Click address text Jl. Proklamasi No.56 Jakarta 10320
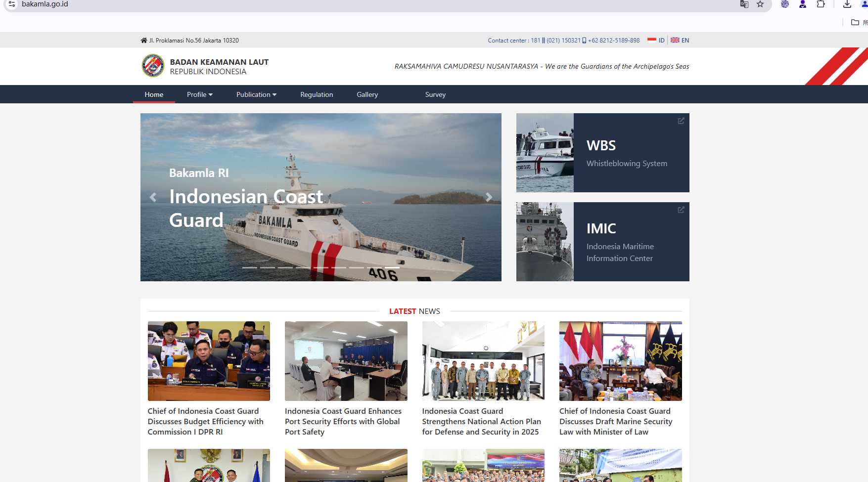Image resolution: width=868 pixels, height=482 pixels. 194,41
